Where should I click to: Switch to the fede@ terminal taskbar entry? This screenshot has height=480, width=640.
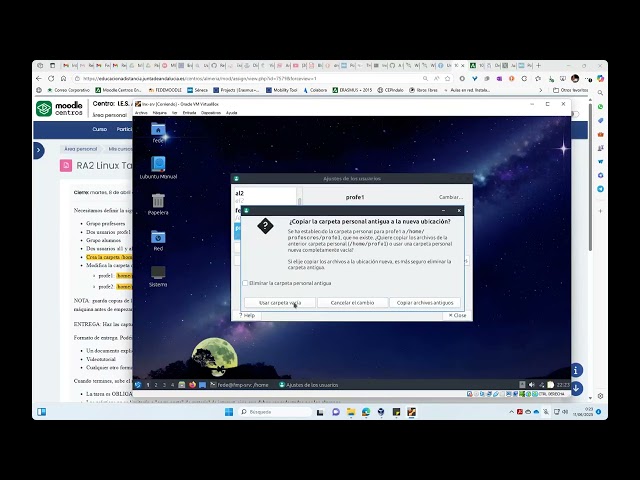click(x=239, y=384)
